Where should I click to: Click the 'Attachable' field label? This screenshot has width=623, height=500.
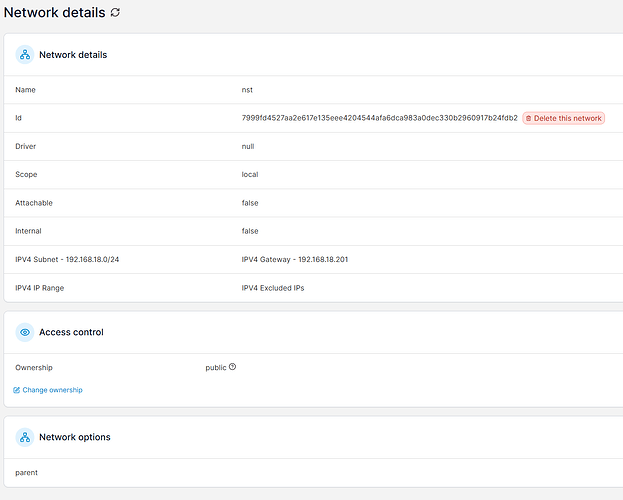coord(34,203)
